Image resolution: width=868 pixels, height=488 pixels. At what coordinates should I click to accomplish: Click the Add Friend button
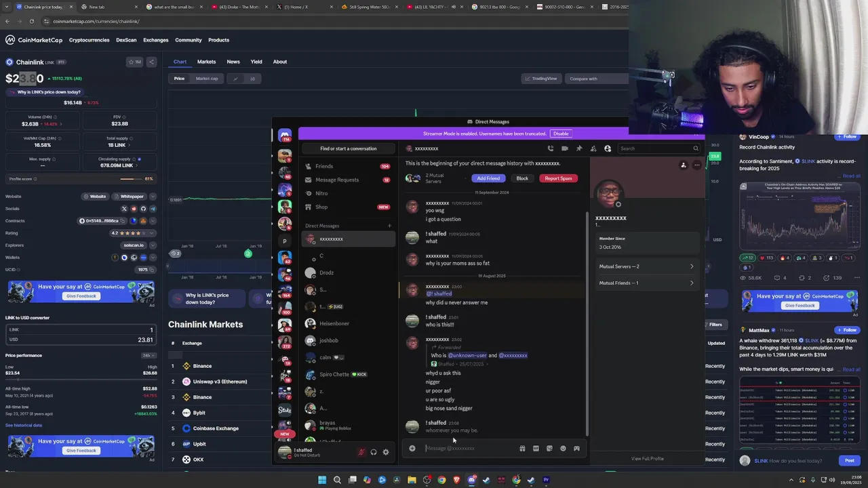488,178
